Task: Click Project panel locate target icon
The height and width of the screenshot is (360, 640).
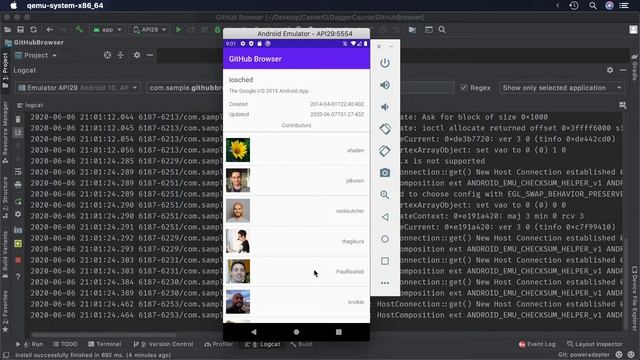Action: click(x=107, y=55)
